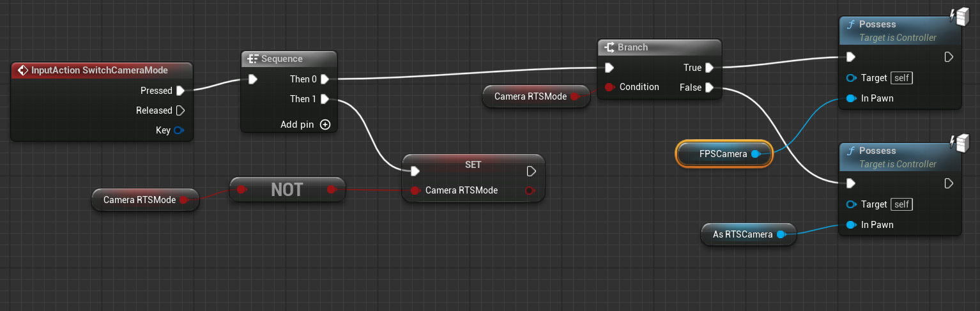980x311 pixels.
Task: Click top Possess In Pawn pin
Action: point(850,98)
